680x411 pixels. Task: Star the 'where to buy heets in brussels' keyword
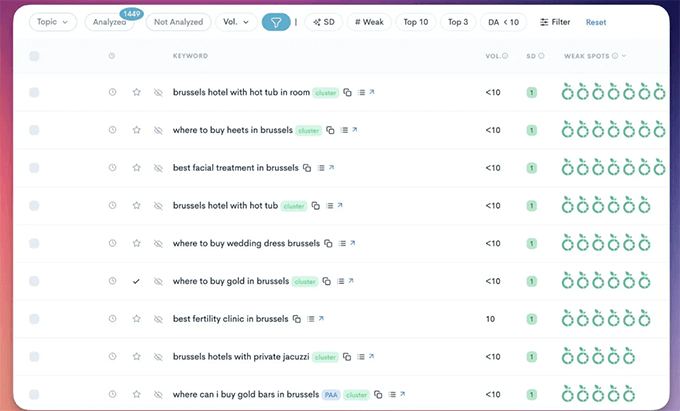click(x=137, y=130)
